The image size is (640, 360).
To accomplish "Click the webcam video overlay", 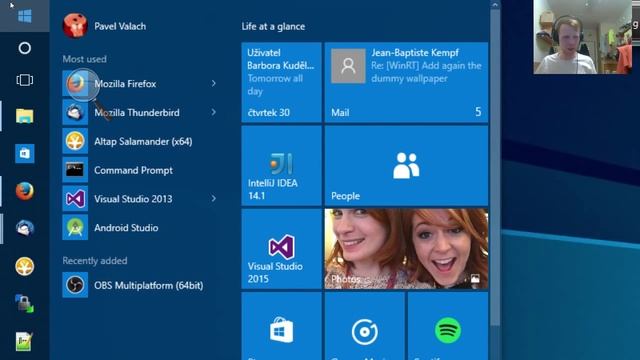I will click(x=582, y=37).
